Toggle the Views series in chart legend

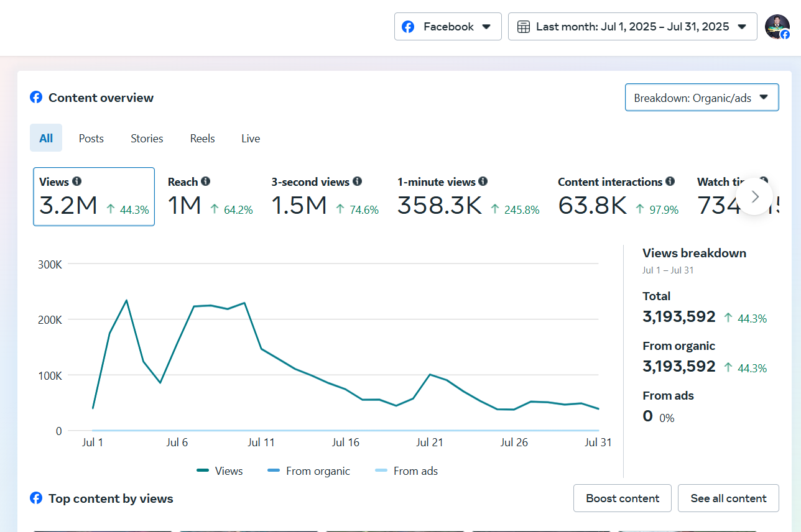point(220,471)
